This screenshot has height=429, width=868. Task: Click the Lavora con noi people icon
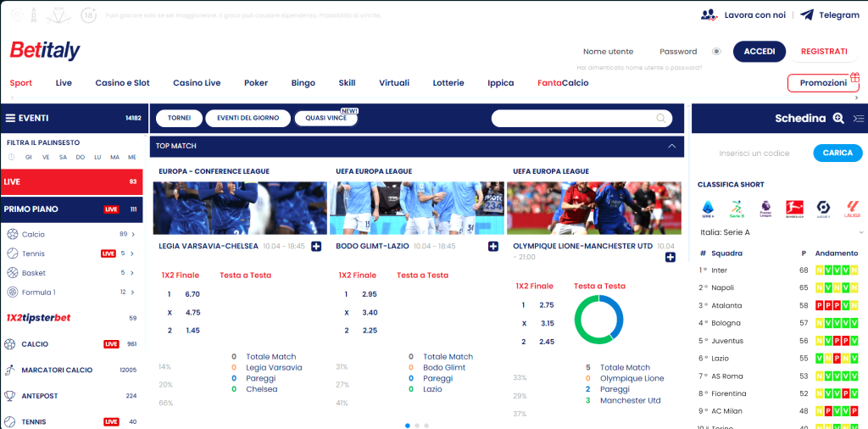[x=709, y=15]
